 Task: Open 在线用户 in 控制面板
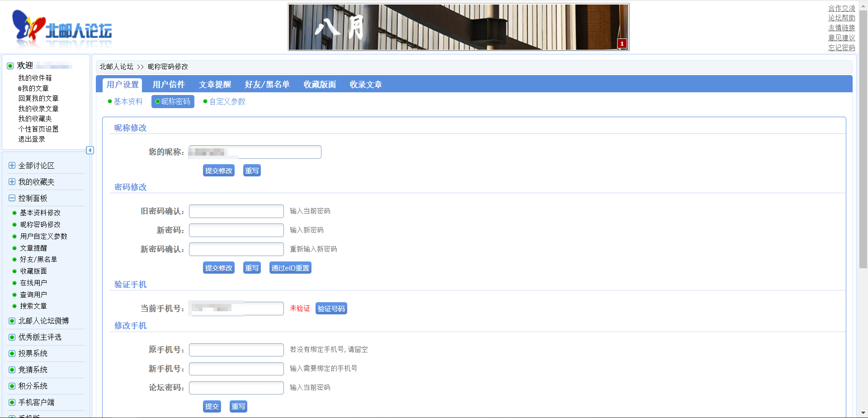click(x=33, y=283)
